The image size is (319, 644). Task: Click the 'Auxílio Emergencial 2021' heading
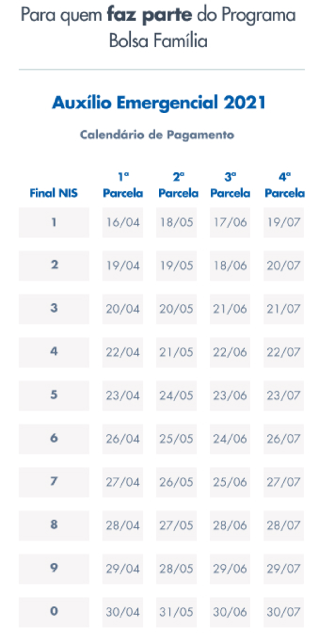point(159,103)
